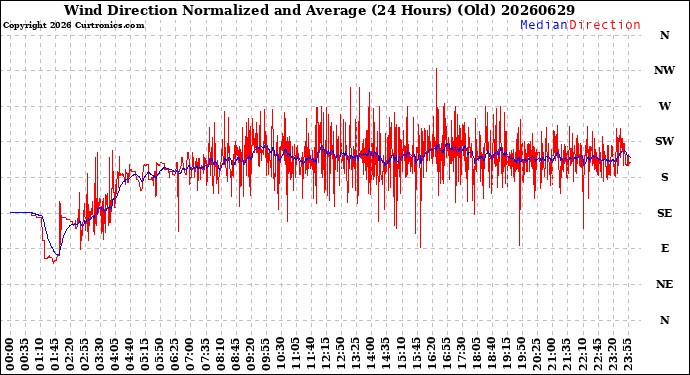690x375 pixels.
Task: Click the "11:40" time axis label
Action: point(310,354)
